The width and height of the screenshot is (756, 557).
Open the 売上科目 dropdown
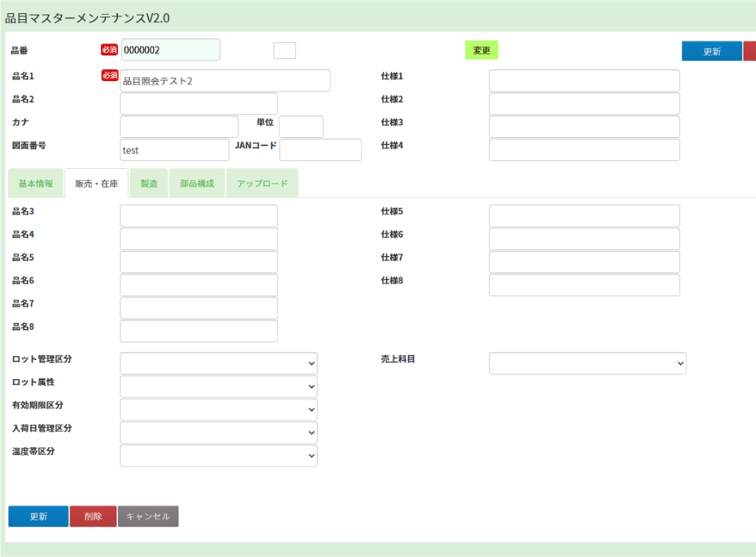pyautogui.click(x=587, y=364)
